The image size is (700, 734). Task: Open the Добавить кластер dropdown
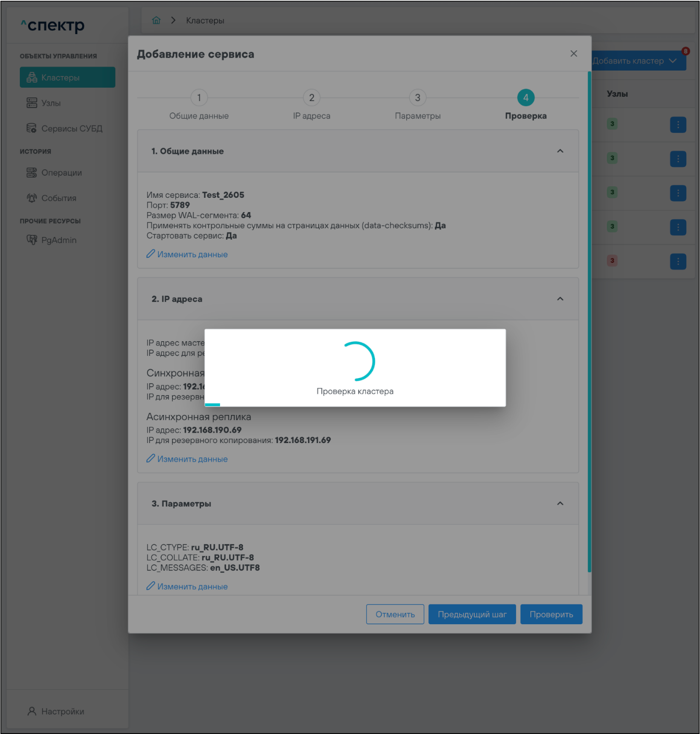[638, 61]
